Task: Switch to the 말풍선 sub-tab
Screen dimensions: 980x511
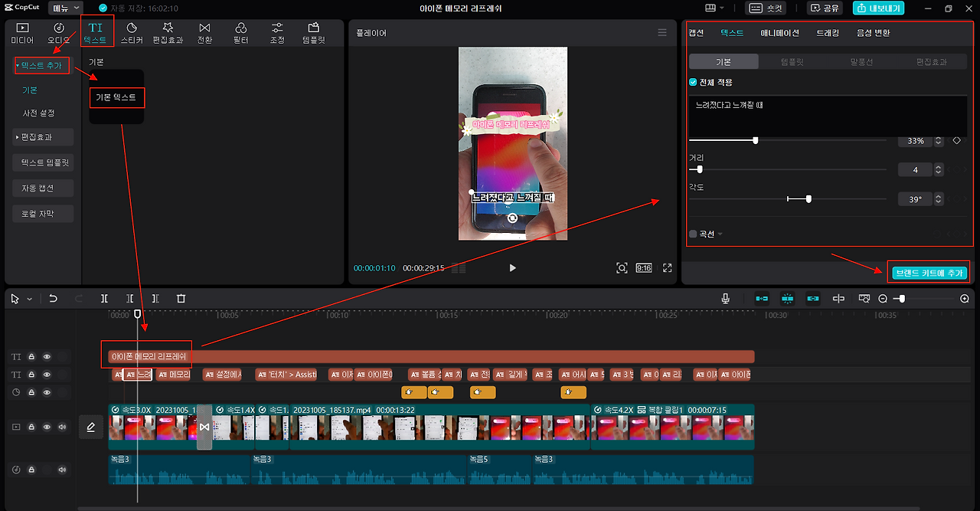Action: (x=861, y=62)
